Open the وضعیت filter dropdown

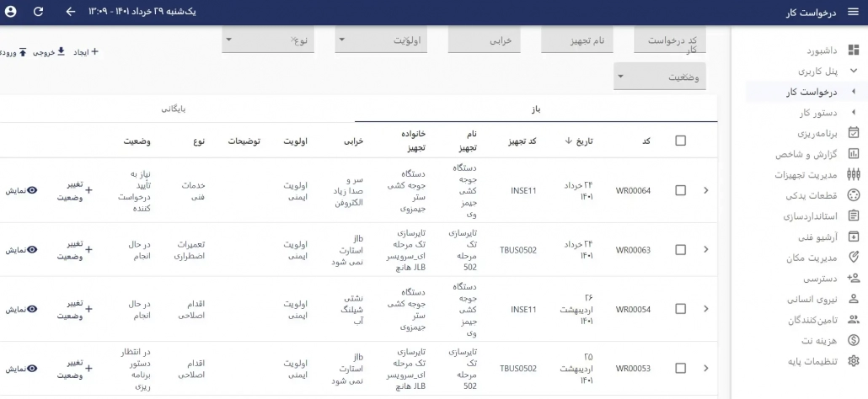coord(660,77)
